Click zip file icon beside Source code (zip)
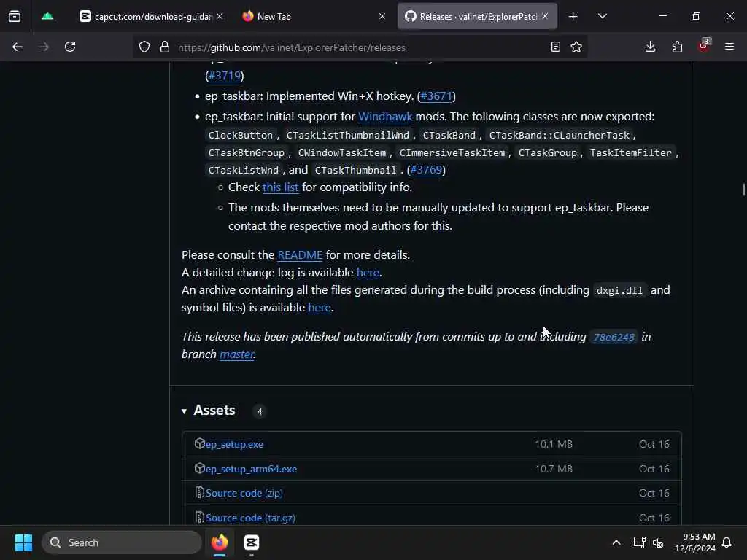This screenshot has height=560, width=747. tap(200, 493)
